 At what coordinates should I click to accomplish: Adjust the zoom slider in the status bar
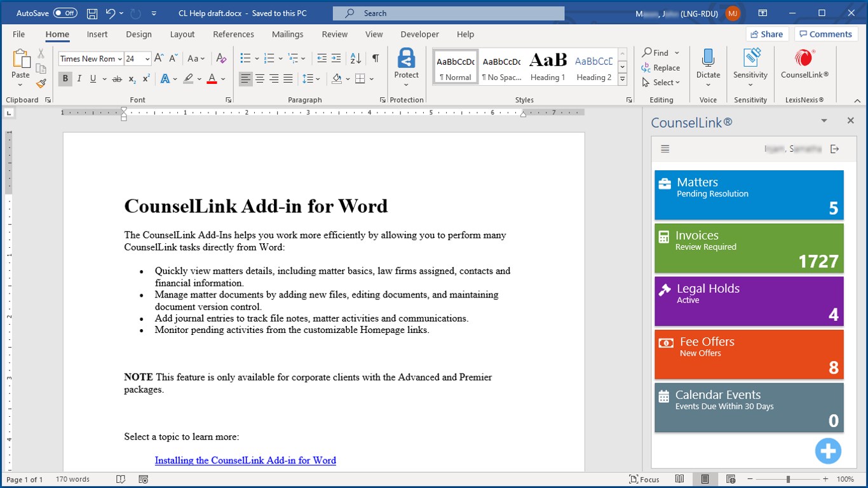[788, 479]
